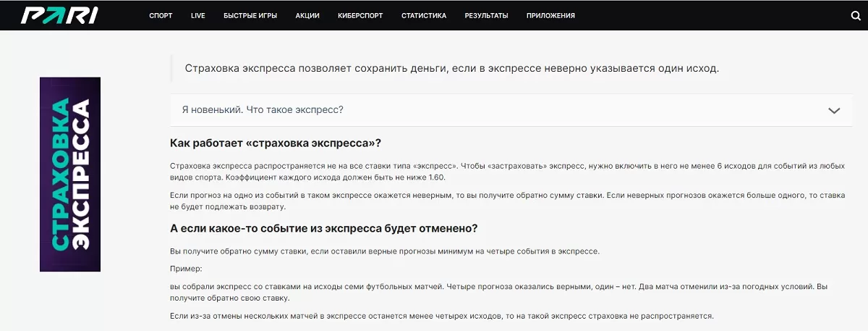Open the СПОРТ menu item
This screenshot has height=331, width=868.
coord(161,15)
